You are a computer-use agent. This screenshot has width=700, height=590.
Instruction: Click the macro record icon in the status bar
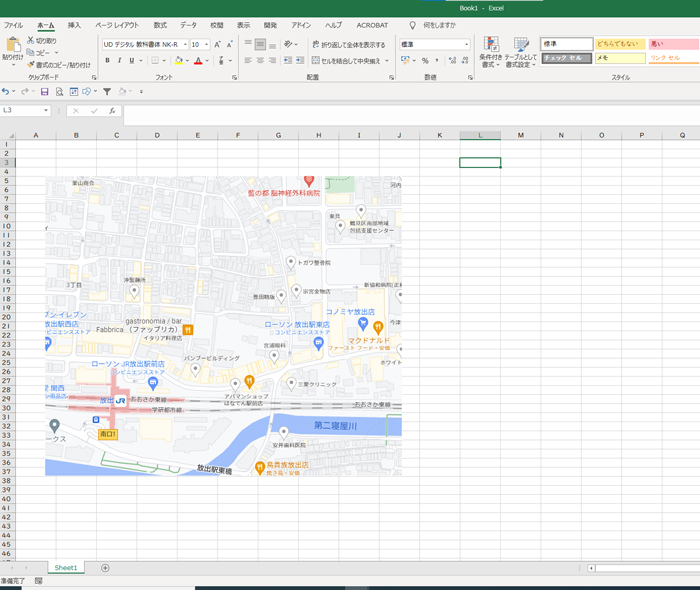tap(38, 581)
